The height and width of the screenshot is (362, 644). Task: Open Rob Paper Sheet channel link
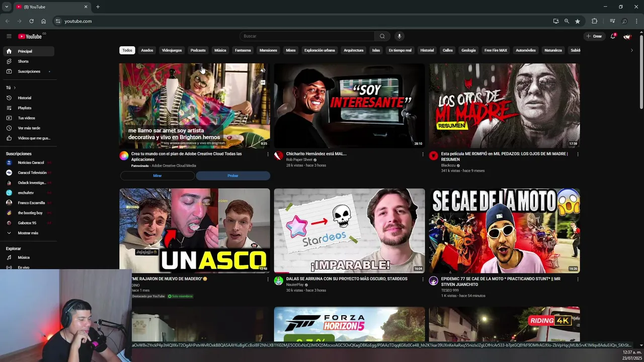coord(299,160)
